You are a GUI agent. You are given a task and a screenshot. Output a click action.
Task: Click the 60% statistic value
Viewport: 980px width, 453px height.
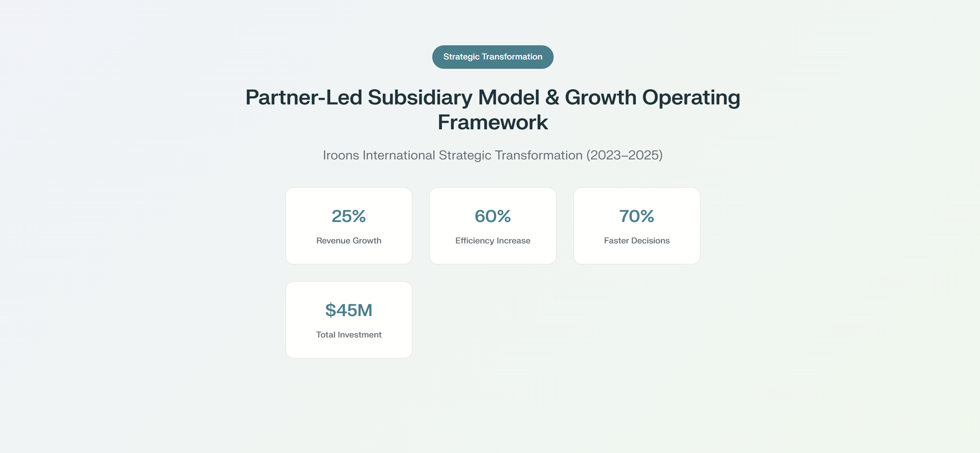492,216
